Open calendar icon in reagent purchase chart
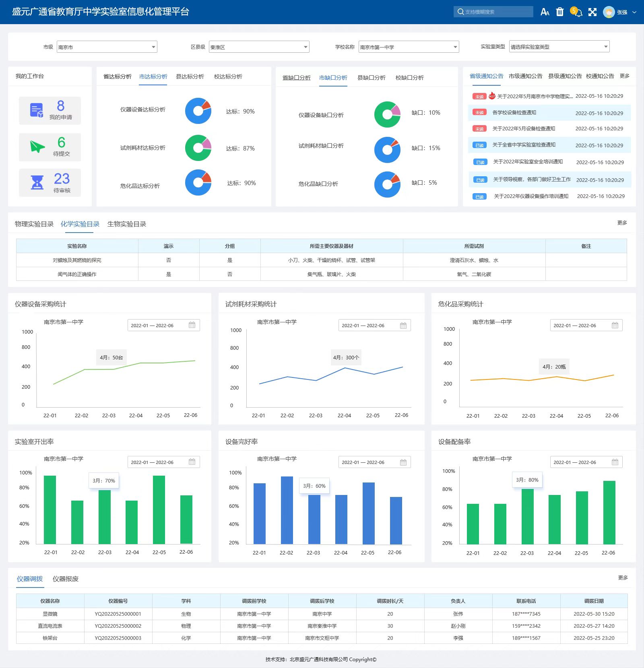This screenshot has width=644, height=668. (x=403, y=326)
